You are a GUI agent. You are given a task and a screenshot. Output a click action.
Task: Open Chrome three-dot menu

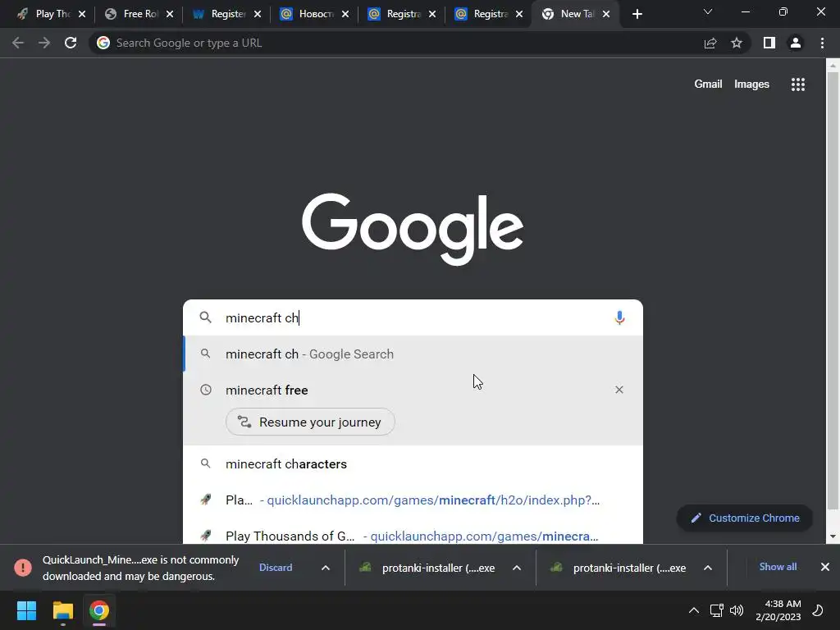[822, 43]
